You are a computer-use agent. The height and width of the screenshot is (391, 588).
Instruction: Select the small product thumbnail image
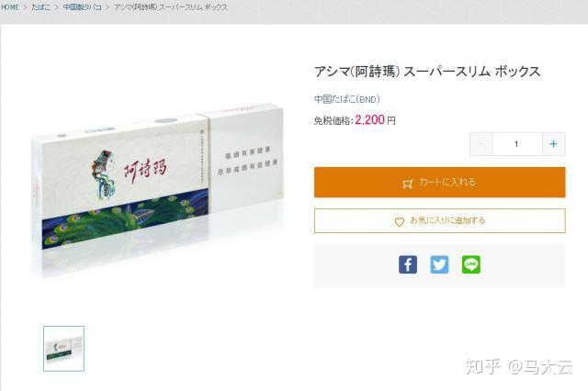click(x=63, y=349)
